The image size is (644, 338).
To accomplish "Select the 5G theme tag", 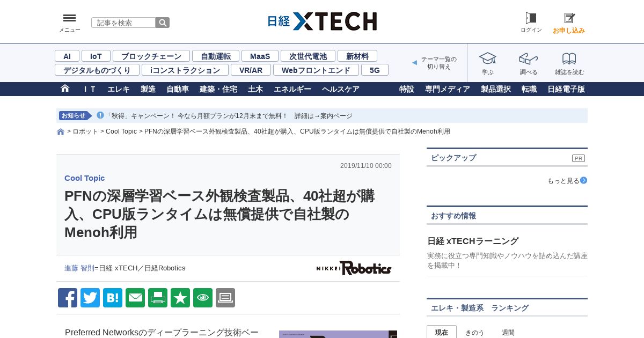I will pyautogui.click(x=375, y=70).
